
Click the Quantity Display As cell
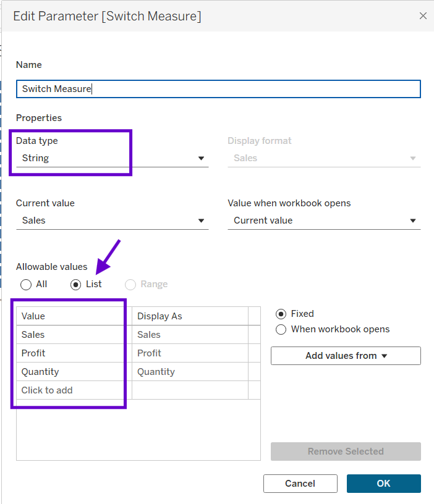(x=190, y=372)
